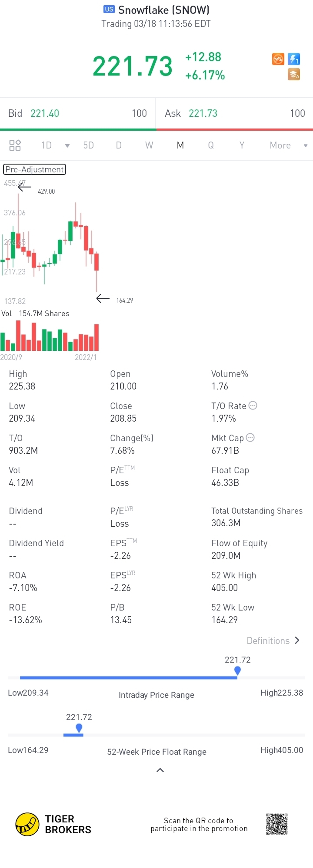Toggle the Pre-Adjustment price mode
Screen dimensions: 313x868
[35, 169]
